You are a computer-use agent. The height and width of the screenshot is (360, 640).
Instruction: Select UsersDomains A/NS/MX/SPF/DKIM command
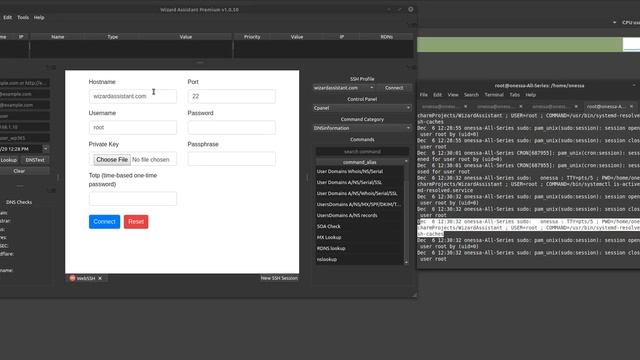tap(360, 204)
